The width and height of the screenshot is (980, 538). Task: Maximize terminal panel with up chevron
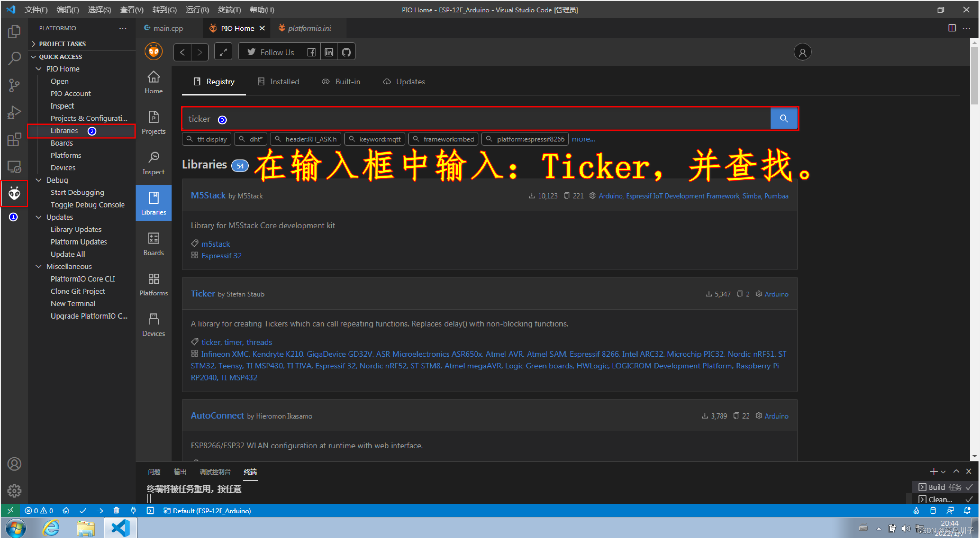tap(956, 471)
